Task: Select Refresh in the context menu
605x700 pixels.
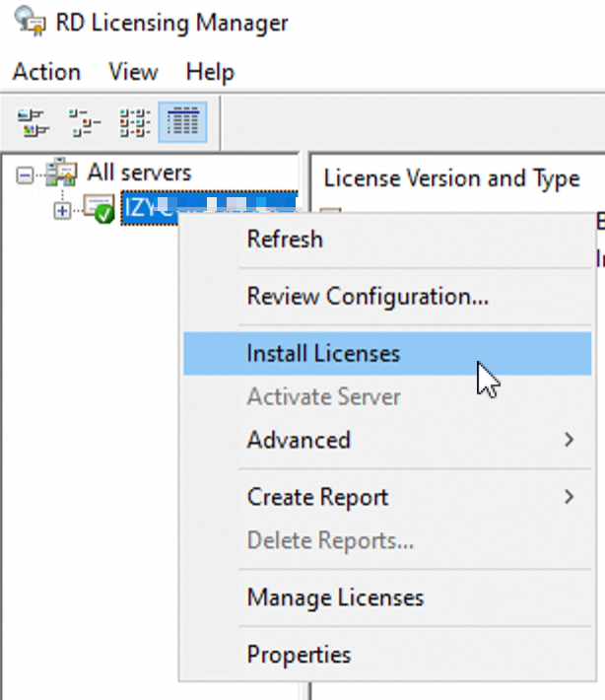Action: point(285,239)
